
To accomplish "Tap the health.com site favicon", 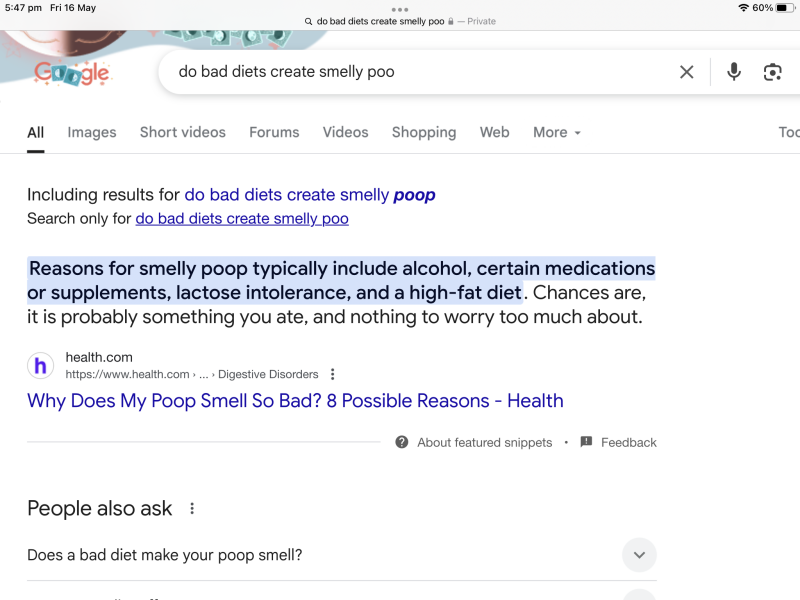I will [40, 366].
